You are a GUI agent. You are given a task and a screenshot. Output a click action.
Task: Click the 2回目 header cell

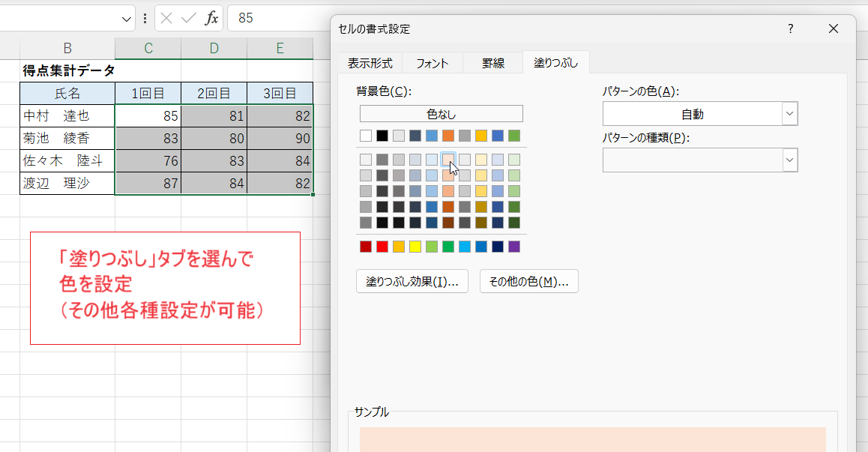tap(214, 94)
